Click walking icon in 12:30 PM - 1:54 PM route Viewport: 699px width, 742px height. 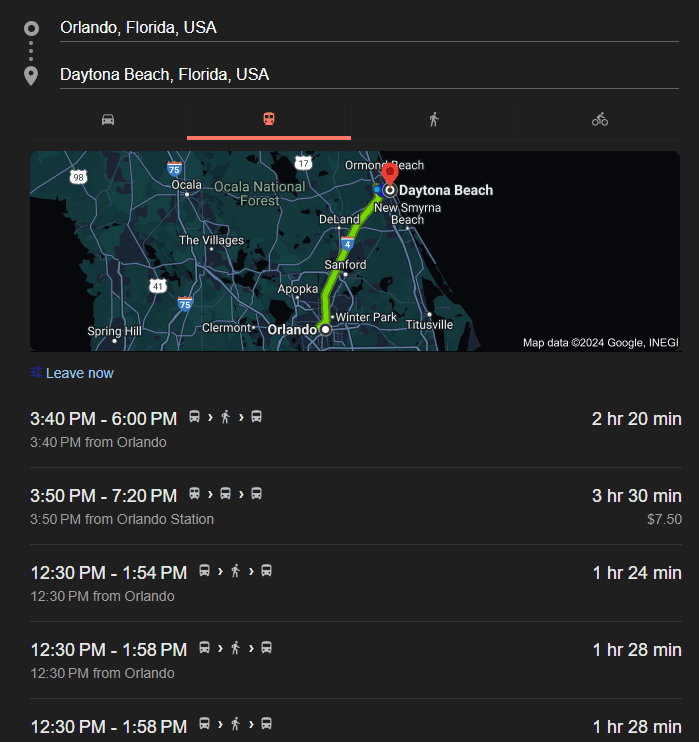pos(236,571)
